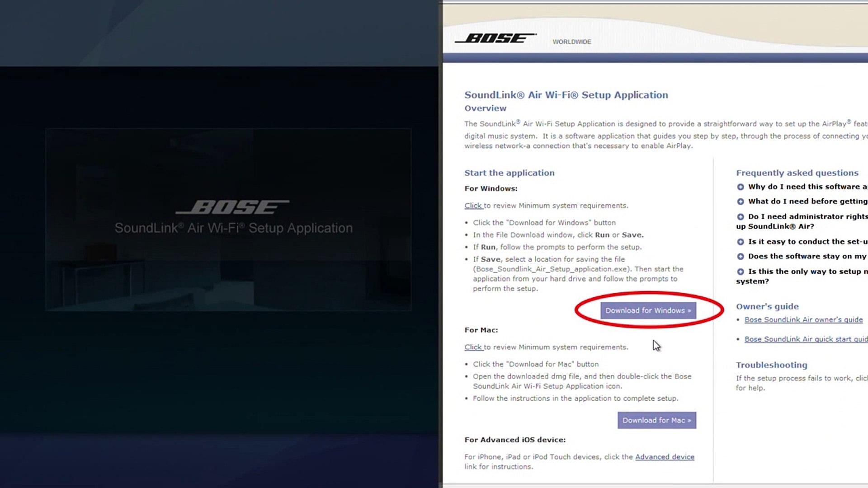
Task: Select the WORLDWIDE region label
Action: [x=572, y=42]
